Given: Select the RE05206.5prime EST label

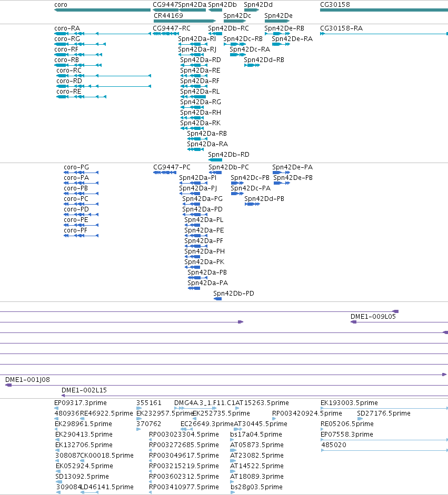Looking at the screenshot, I should [x=347, y=423].
